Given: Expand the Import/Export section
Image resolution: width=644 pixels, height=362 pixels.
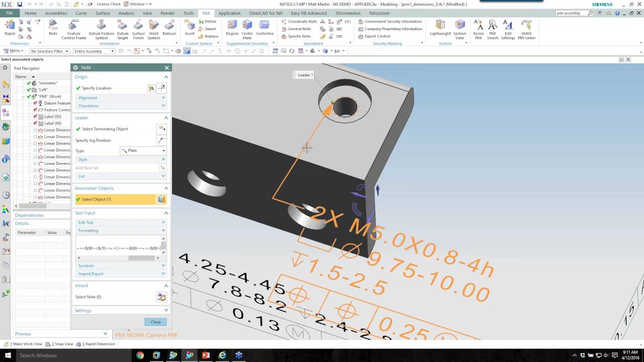Looking at the screenshot, I should (x=121, y=274).
